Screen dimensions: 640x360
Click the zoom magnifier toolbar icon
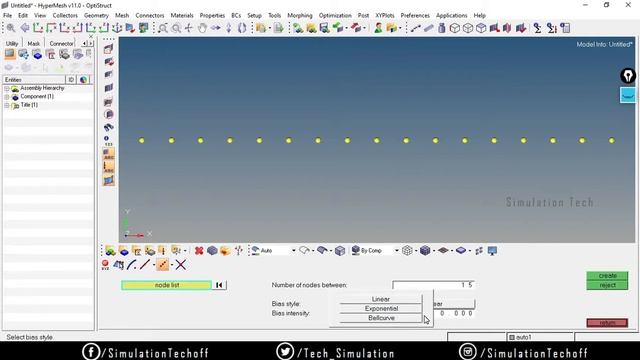point(11,28)
